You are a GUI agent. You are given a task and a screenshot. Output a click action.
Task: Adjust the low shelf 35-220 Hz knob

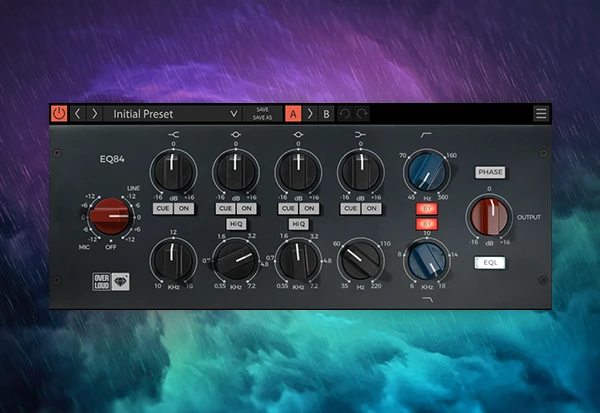360,260
